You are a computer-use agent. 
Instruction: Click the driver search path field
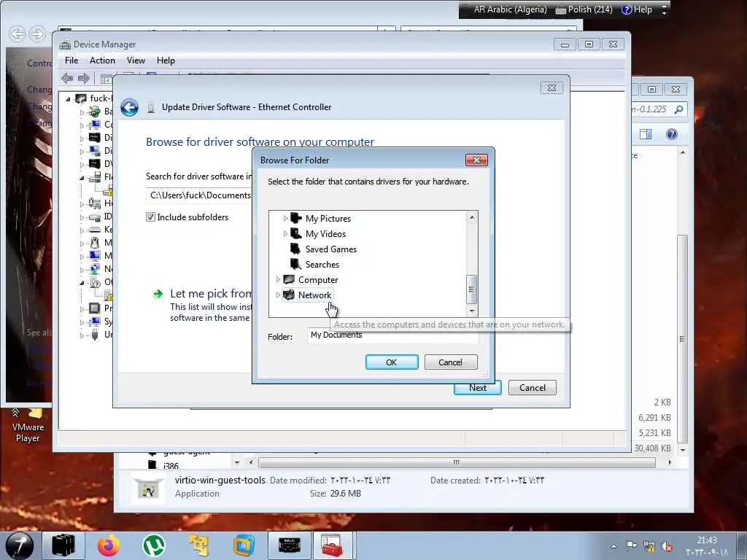[199, 195]
